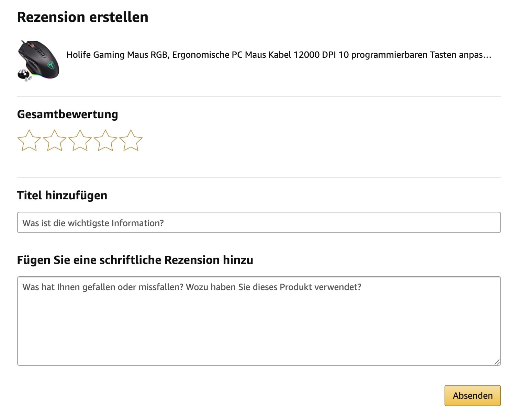Screen dimensions: 516x420
Task: Select the second rating star
Action: (55, 140)
